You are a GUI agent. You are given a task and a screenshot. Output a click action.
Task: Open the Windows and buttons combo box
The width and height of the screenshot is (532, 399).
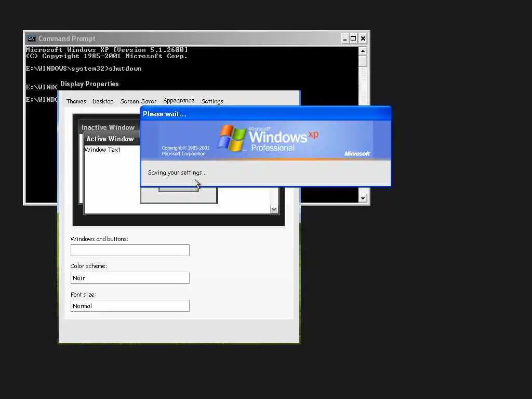130,250
